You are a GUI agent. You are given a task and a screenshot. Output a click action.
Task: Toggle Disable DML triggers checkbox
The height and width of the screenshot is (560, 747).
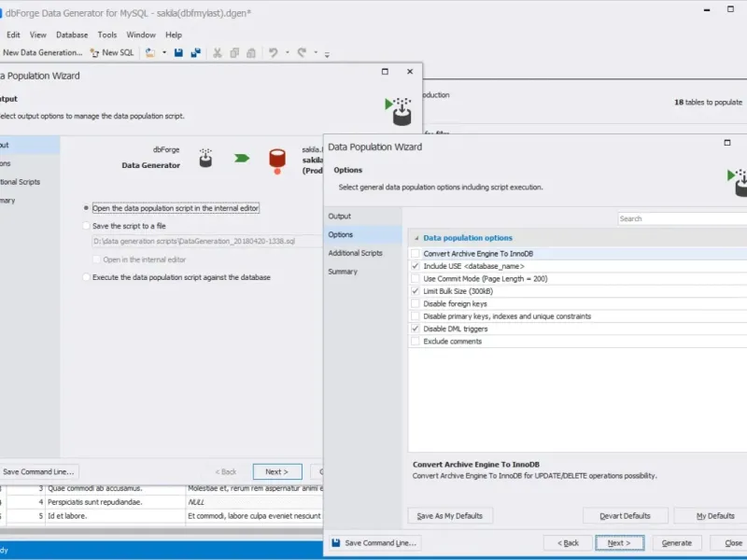pos(416,329)
